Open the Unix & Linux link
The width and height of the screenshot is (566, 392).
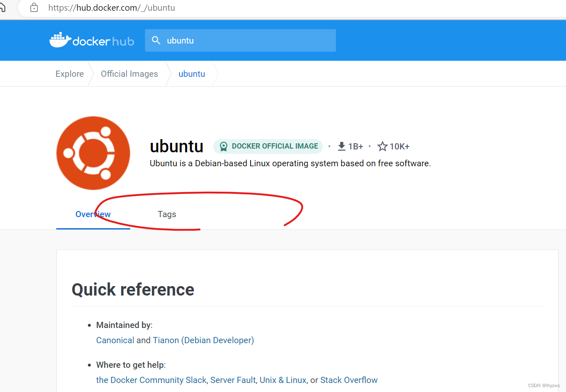click(x=283, y=380)
